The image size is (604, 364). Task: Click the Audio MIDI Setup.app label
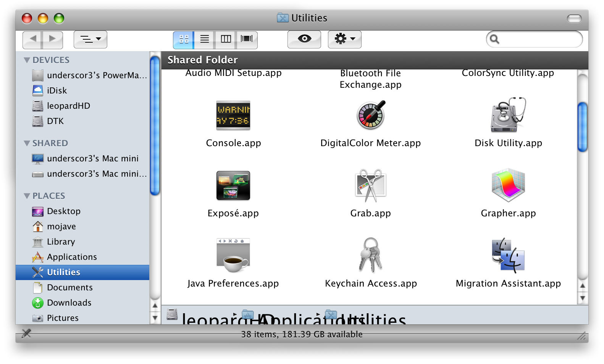coord(233,73)
